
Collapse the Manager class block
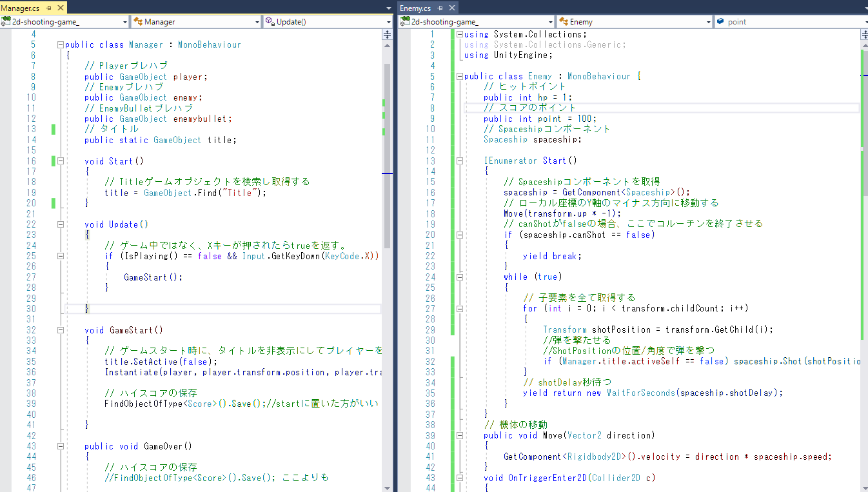click(x=61, y=45)
